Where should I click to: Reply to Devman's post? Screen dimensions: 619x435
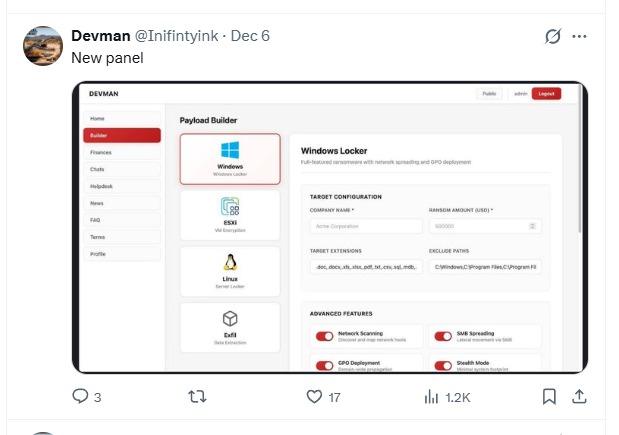tap(81, 397)
